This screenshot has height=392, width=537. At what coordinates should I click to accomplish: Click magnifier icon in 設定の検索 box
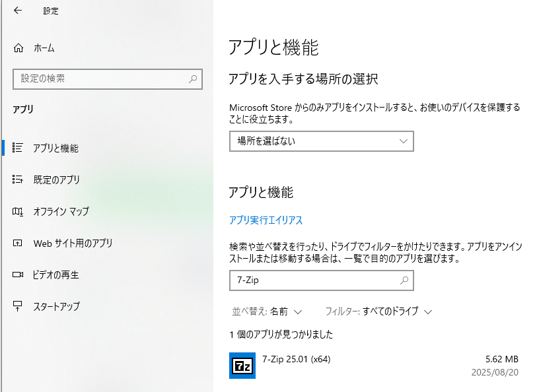click(x=193, y=79)
